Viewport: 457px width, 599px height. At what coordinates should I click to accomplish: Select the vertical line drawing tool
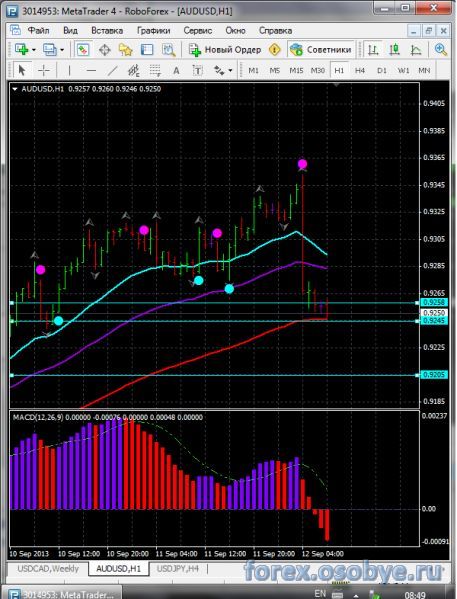click(x=69, y=70)
